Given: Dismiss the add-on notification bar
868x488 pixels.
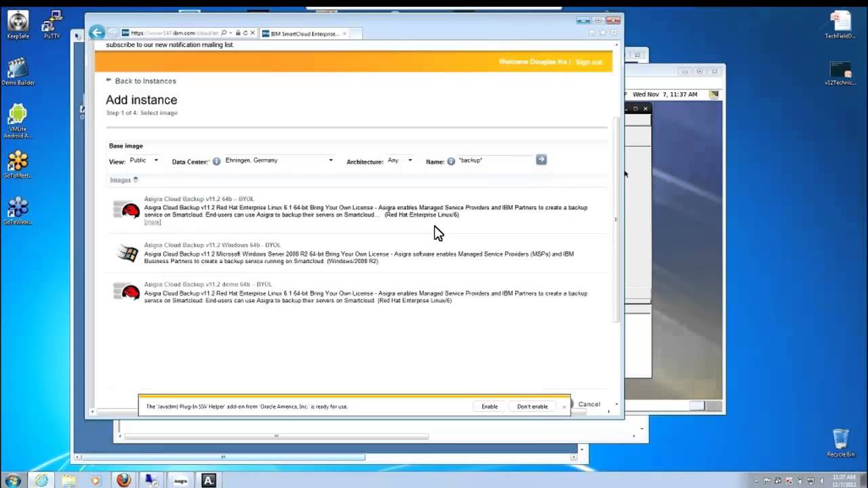Looking at the screenshot, I should pyautogui.click(x=564, y=407).
